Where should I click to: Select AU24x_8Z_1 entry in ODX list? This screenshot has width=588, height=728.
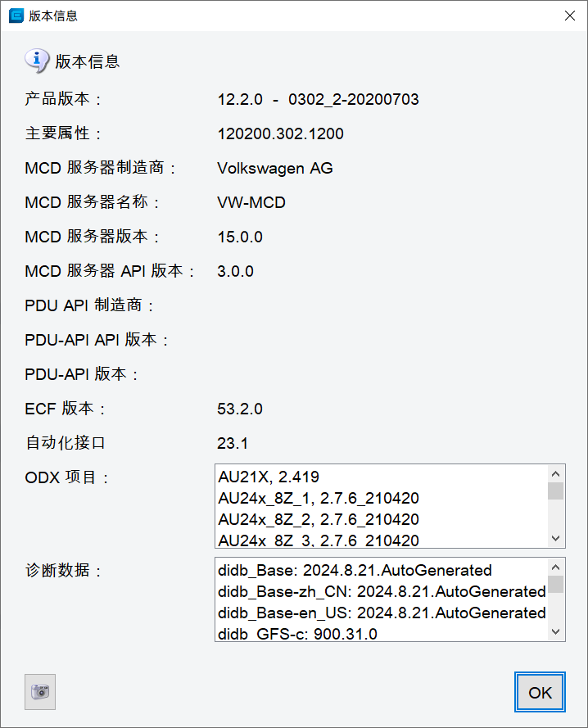pos(319,498)
